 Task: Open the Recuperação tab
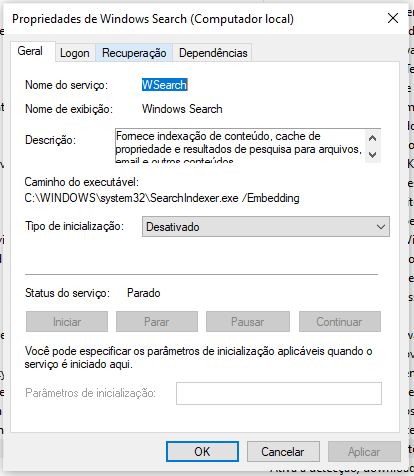click(x=134, y=53)
